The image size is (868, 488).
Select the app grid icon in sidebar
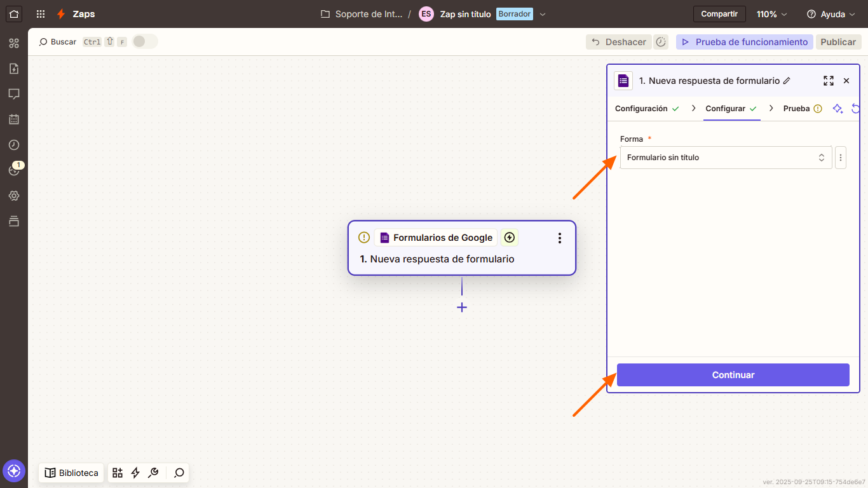14,43
